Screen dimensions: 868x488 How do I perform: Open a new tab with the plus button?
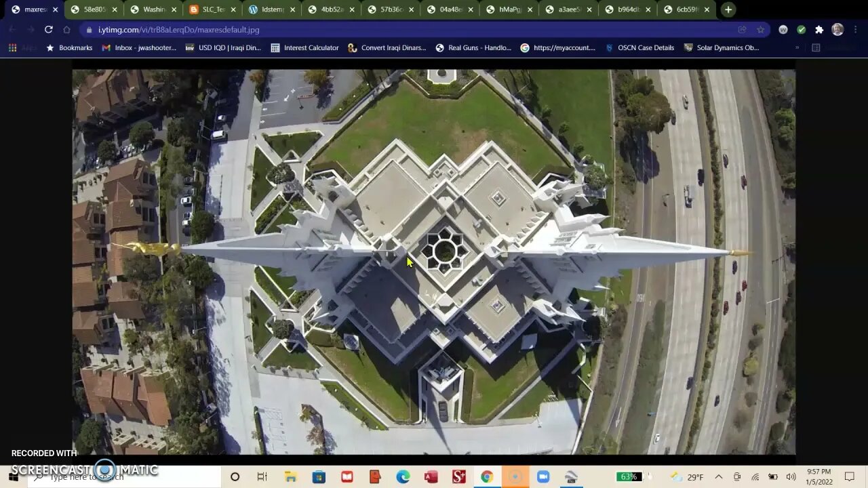tap(728, 9)
